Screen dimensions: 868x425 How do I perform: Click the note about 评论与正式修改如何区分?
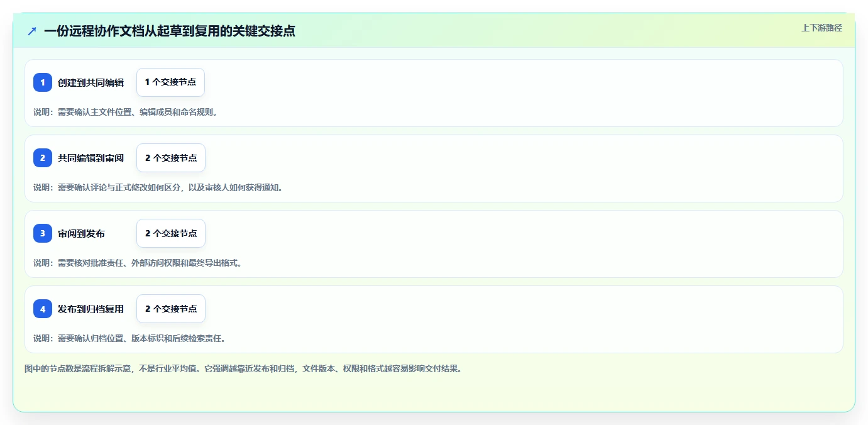pyautogui.click(x=158, y=187)
